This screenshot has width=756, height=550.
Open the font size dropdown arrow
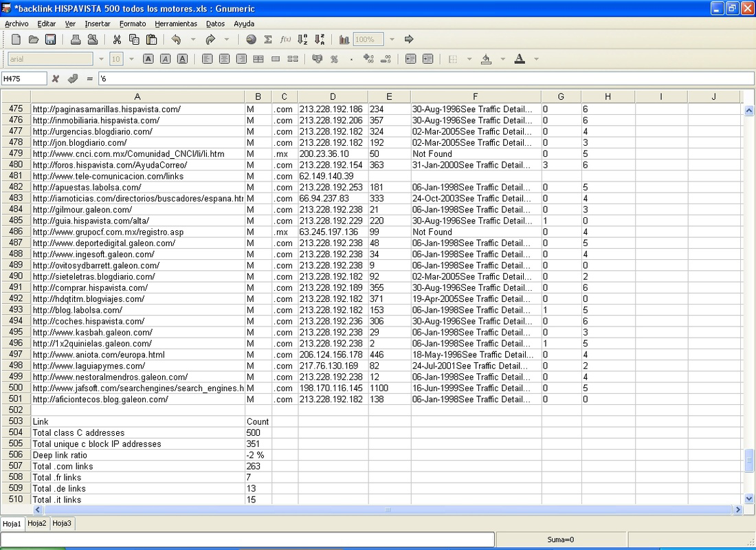click(x=132, y=59)
